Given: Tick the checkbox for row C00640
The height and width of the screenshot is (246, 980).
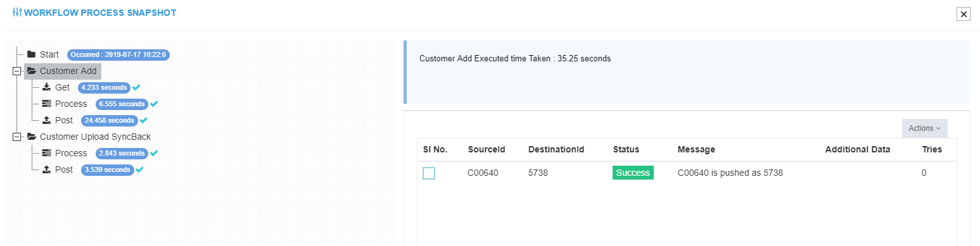Looking at the screenshot, I should (x=429, y=173).
